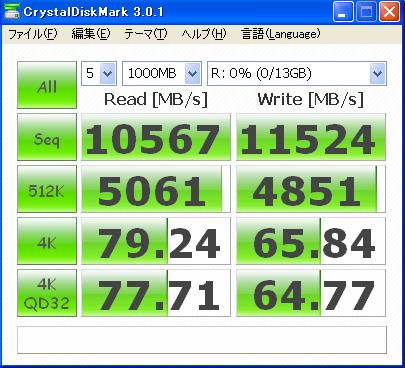This screenshot has height=368, width=405.
Task: Select the Seq read value 10567
Action: tap(156, 137)
